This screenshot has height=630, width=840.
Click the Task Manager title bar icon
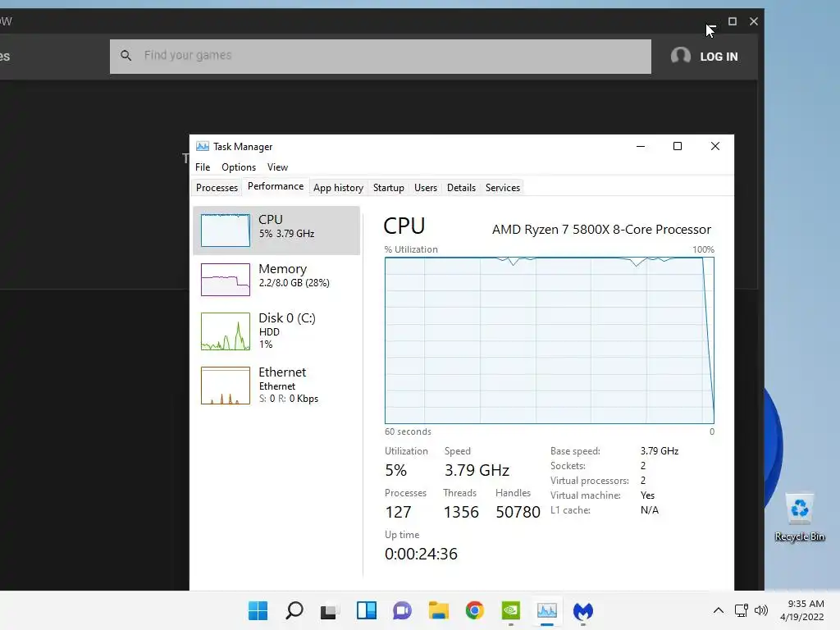pyautogui.click(x=203, y=146)
